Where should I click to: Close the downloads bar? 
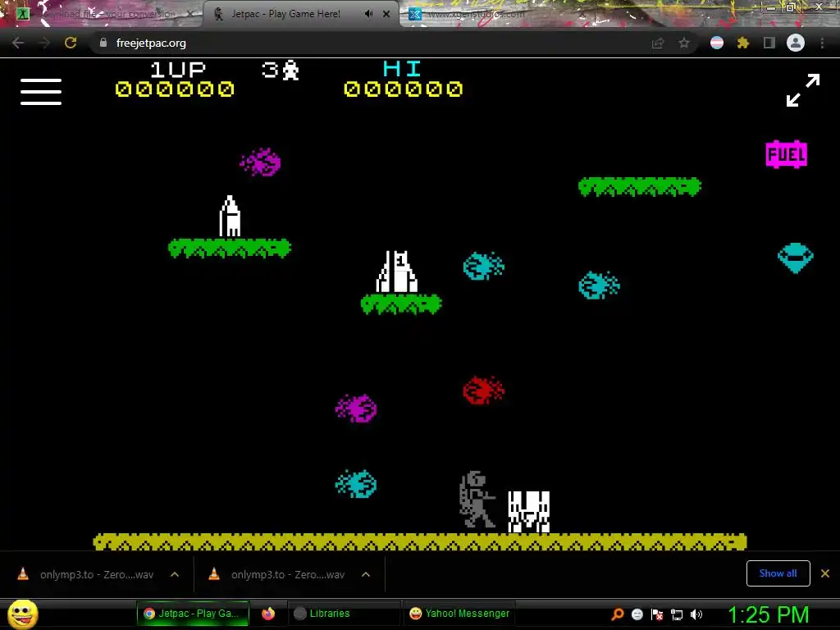pyautogui.click(x=825, y=573)
